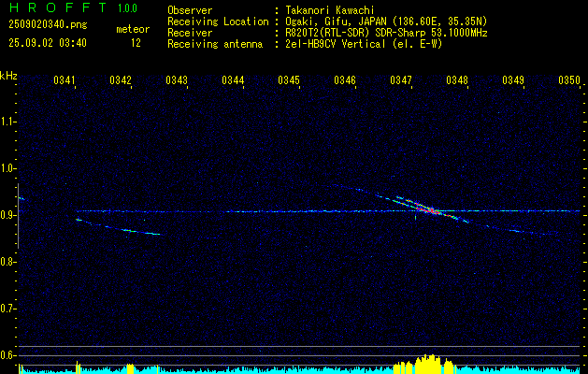This screenshot has width=588, height=374.
Task: Click the 2el-HB9CV Vertical antenna text
Action: [364, 44]
